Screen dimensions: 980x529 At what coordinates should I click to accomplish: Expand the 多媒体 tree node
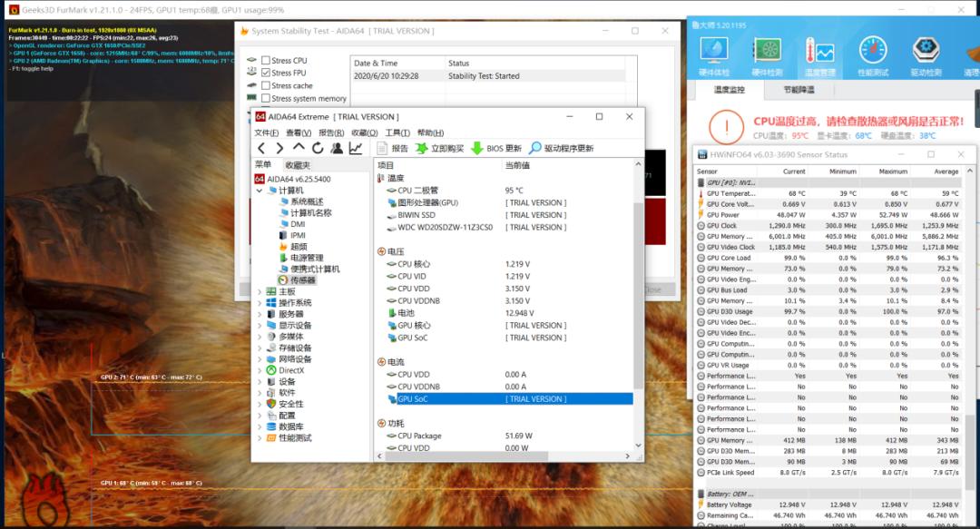[260, 337]
